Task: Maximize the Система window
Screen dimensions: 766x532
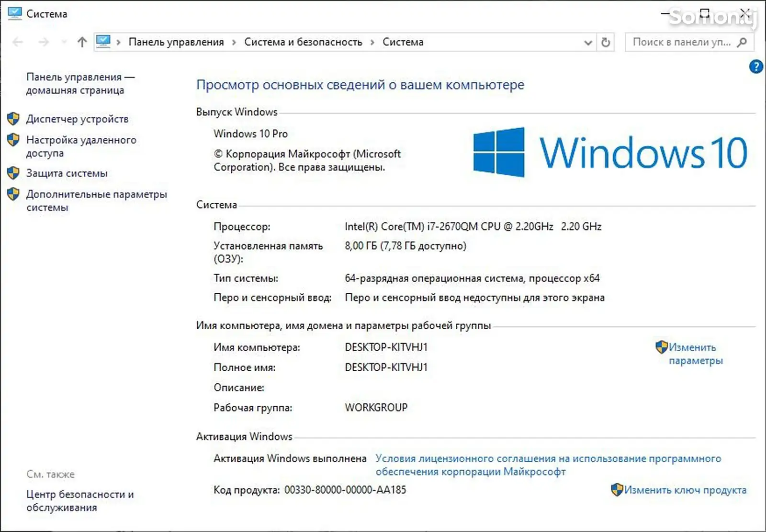Action: pyautogui.click(x=704, y=13)
